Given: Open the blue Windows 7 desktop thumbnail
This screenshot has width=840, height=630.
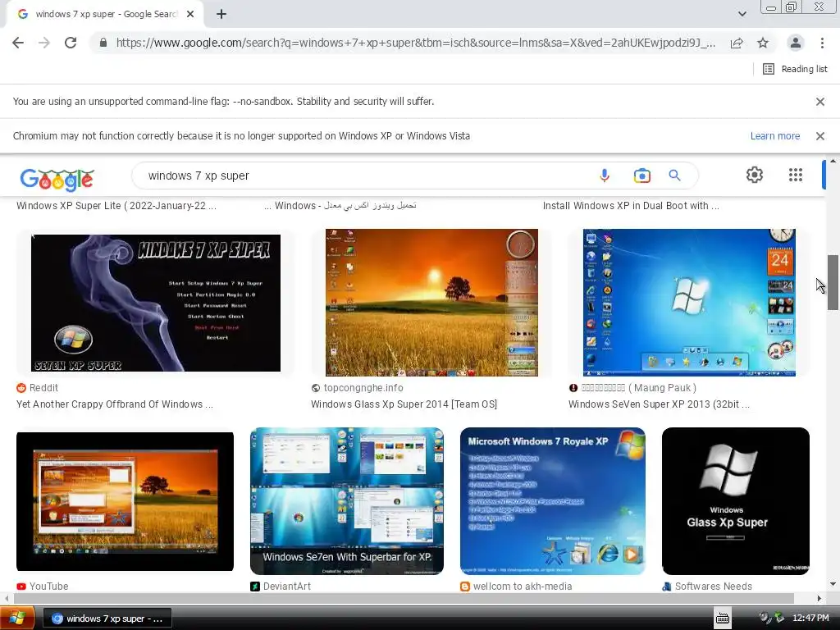Looking at the screenshot, I should [x=689, y=303].
